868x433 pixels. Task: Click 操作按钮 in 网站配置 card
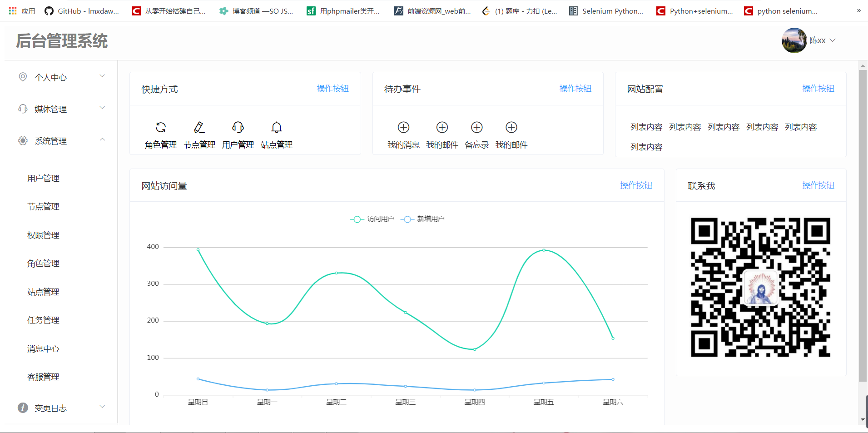[x=818, y=89]
